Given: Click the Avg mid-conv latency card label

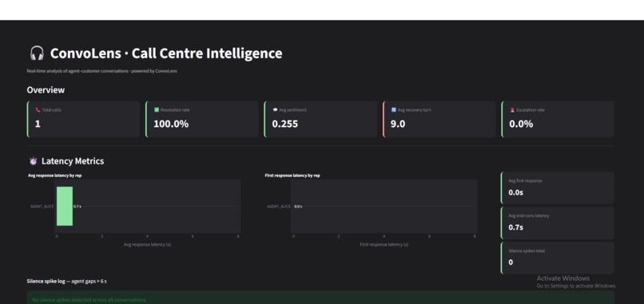Looking at the screenshot, I should coord(529,215).
